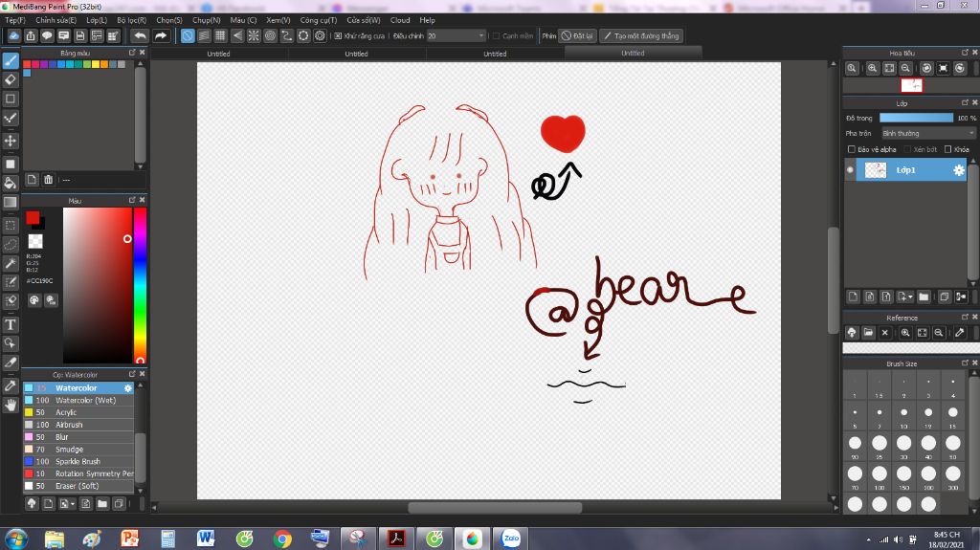Viewport: 980px width, 550px height.
Task: Click the cloud save icon in toolbar
Action: [x=13, y=35]
